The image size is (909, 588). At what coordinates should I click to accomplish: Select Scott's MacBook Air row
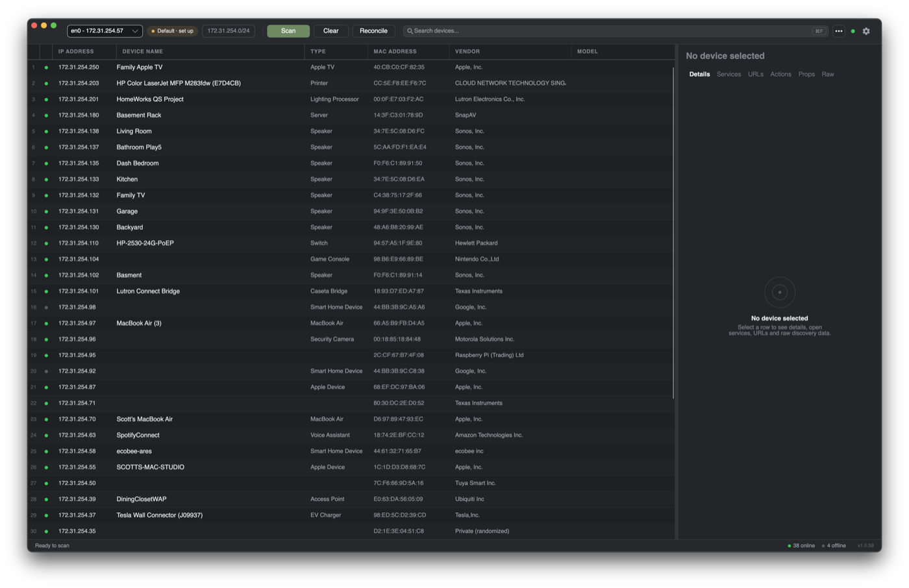351,419
